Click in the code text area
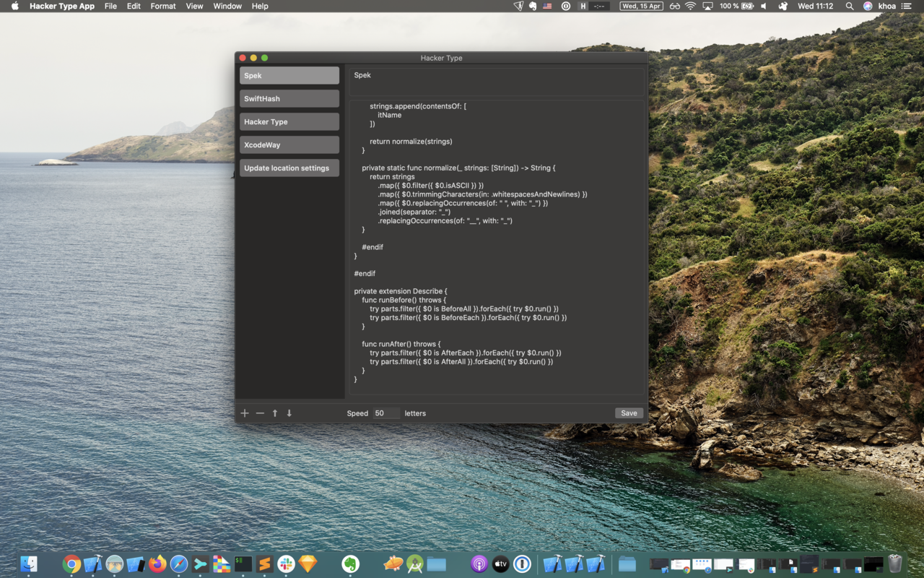 coord(497,247)
